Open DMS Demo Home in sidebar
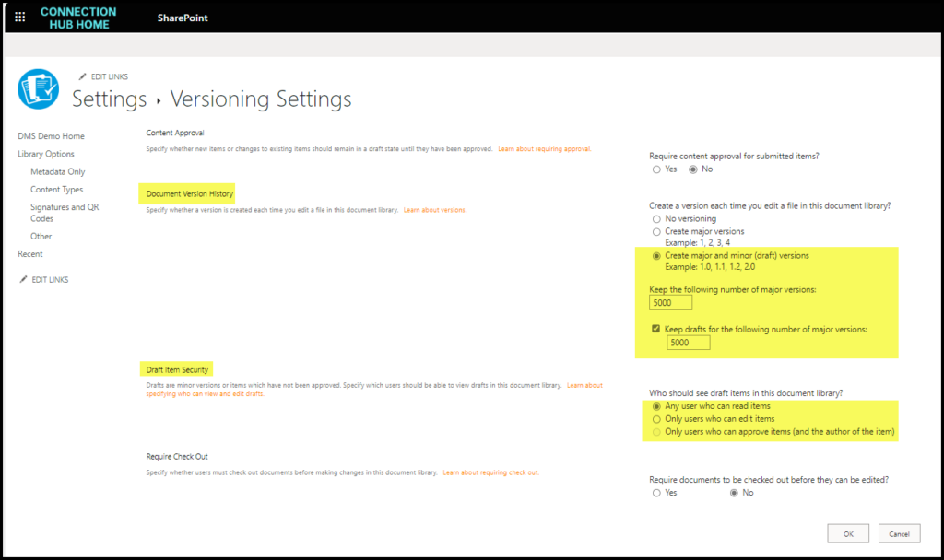This screenshot has width=944, height=560. (x=52, y=136)
